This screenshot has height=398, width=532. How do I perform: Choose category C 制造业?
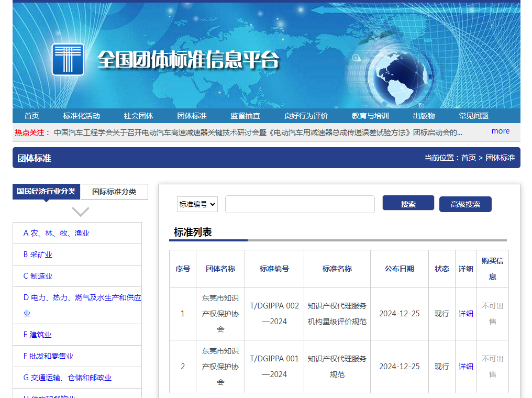click(x=38, y=276)
